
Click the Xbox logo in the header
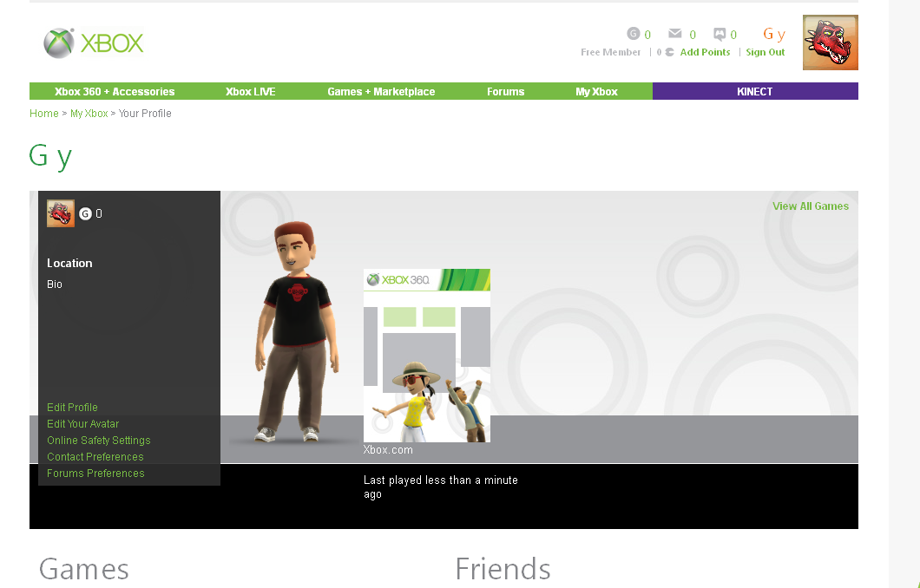coord(93,42)
